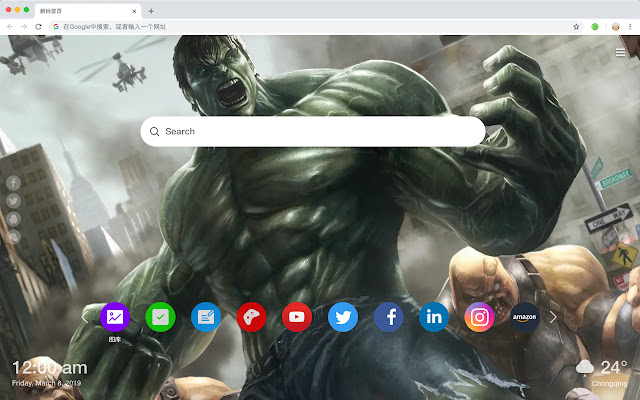Show previous shortcuts with left chevron
Image resolution: width=640 pixels, height=400 pixels.
pyautogui.click(x=84, y=317)
